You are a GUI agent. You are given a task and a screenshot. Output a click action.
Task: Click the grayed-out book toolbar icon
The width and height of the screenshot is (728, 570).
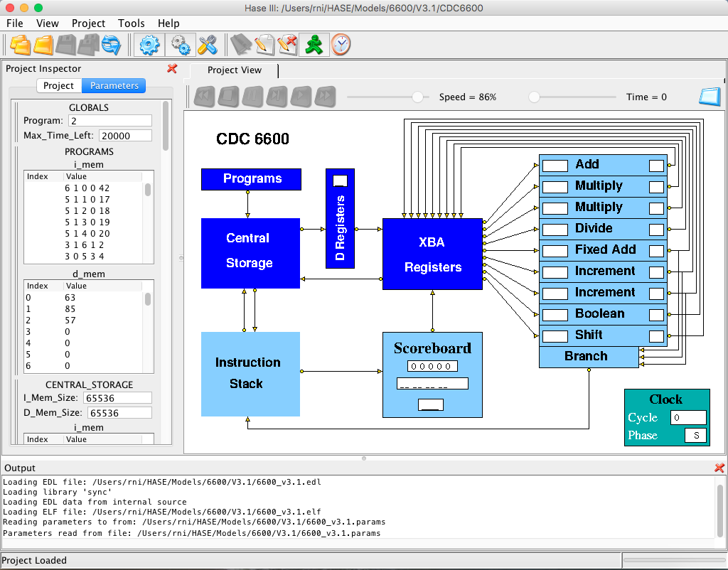[x=240, y=45]
